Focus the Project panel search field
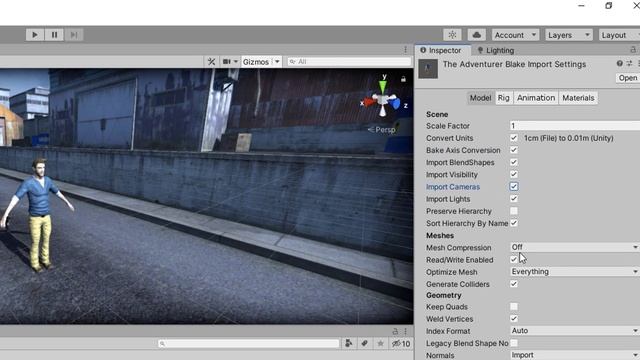The height and width of the screenshot is (360, 640). point(249,344)
